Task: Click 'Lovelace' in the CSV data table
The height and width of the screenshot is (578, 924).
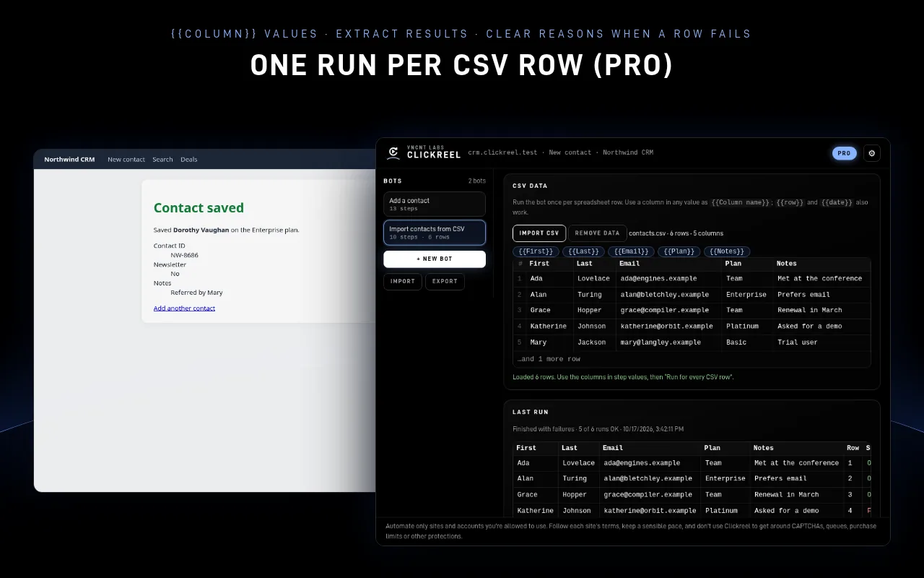Action: (x=593, y=279)
